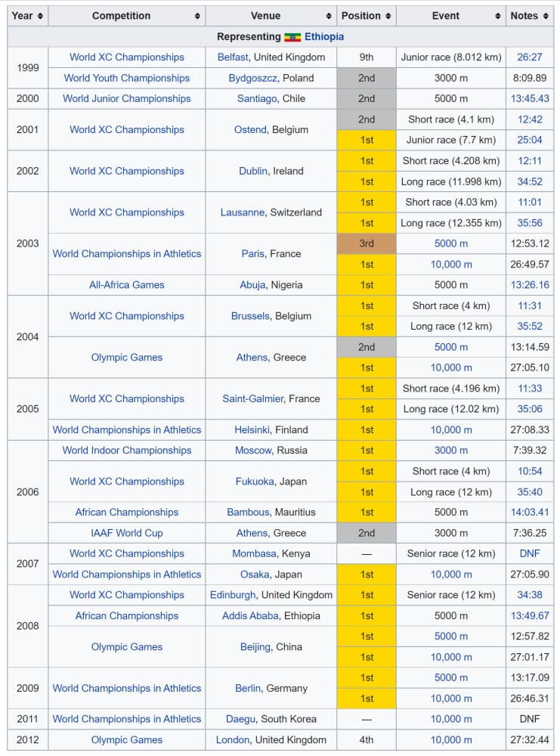560x756 pixels.
Task: Select the 8:09.89 time cell
Action: point(530,78)
